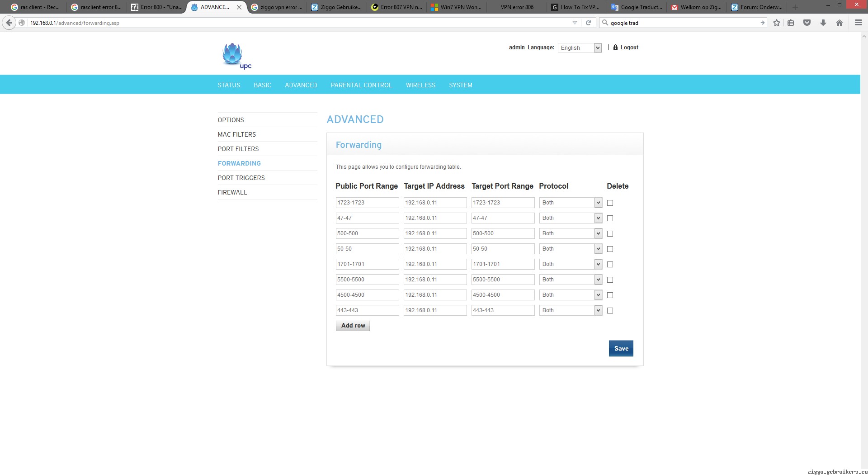868x475 pixels.
Task: Open the URL bar history dropdown arrow
Action: 575,23
